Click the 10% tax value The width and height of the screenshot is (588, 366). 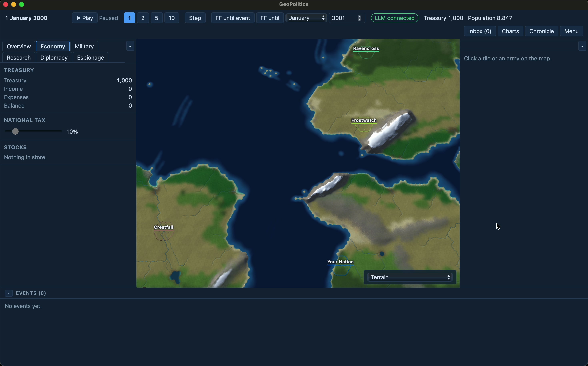[x=72, y=132]
